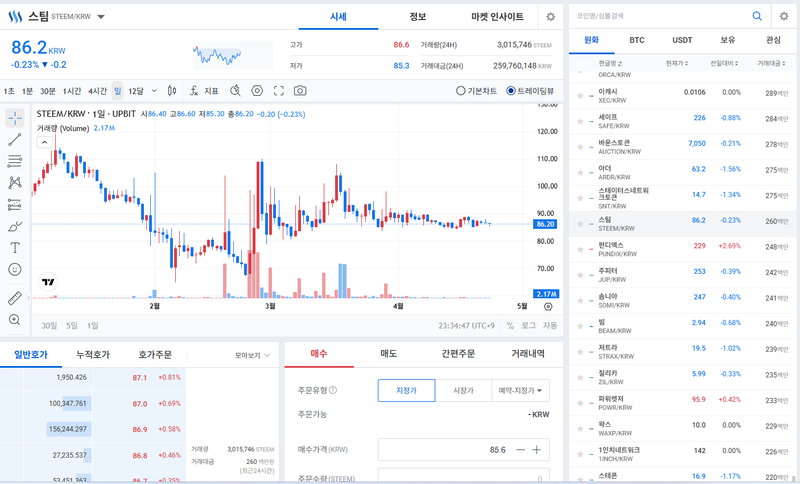Viewport: 800px width, 484px height.
Task: Increase buy price with plus stepper
Action: coord(537,450)
